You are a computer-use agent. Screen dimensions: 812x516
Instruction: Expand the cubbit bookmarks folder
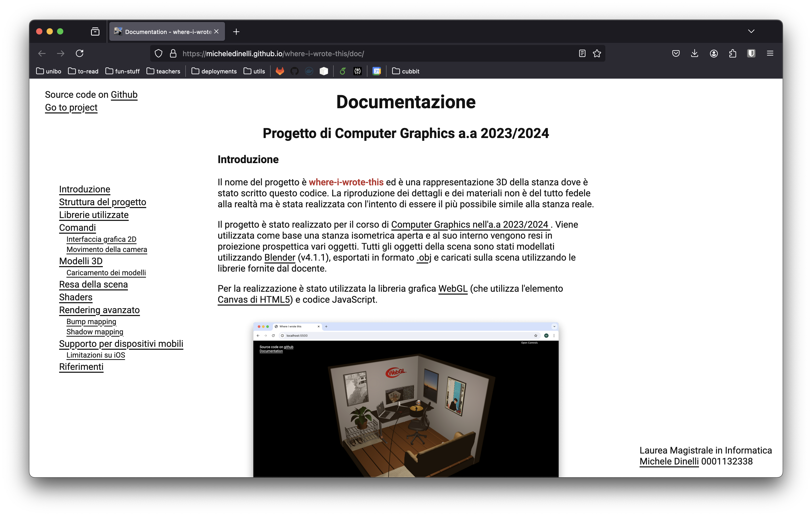click(406, 71)
